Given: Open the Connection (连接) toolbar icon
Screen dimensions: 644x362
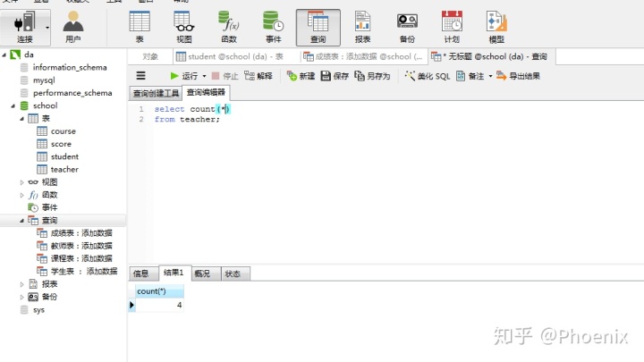Looking at the screenshot, I should click(24, 27).
